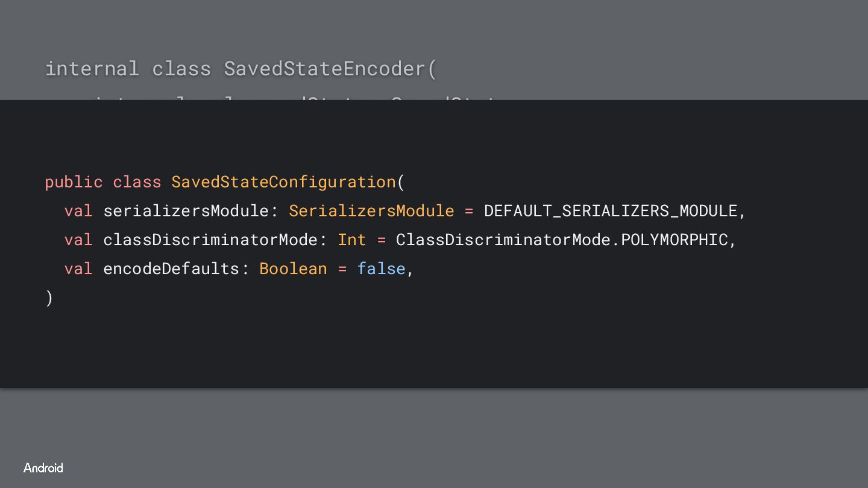The width and height of the screenshot is (868, 488).
Task: Click the equals sign before 'false'
Action: (x=342, y=269)
